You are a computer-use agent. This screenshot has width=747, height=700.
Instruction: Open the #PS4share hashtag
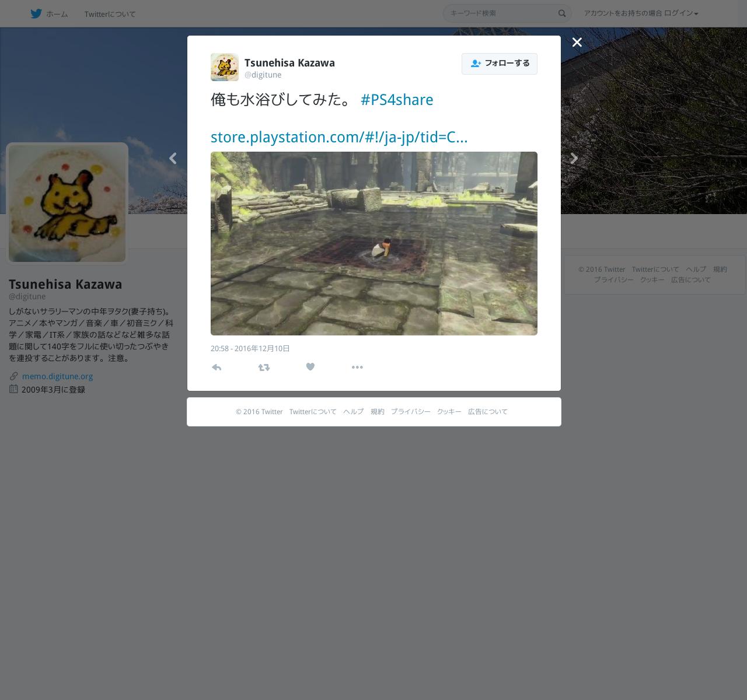(x=397, y=100)
